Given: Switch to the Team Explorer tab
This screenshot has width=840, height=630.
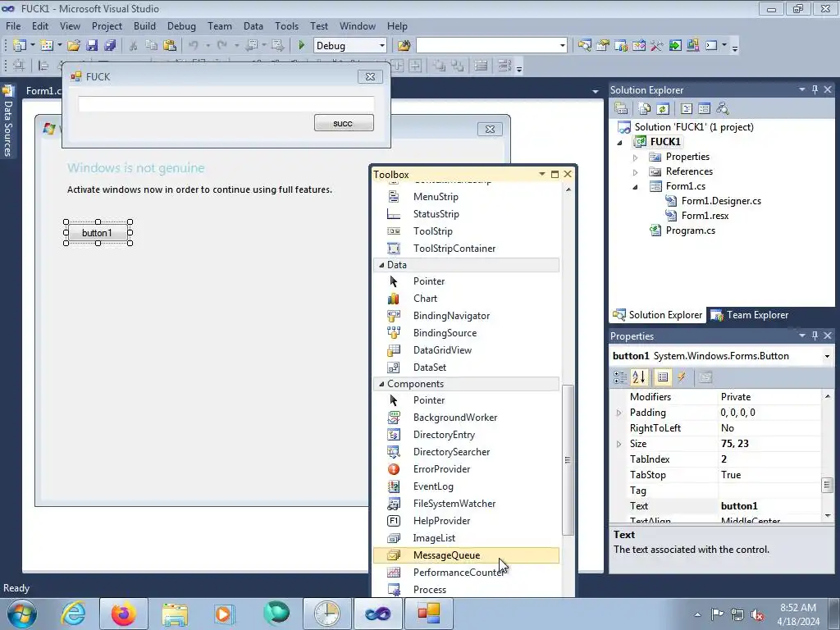Looking at the screenshot, I should click(x=750, y=315).
